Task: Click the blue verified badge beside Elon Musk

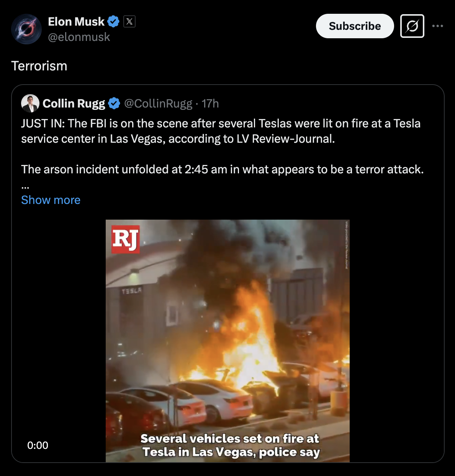Action: coord(113,21)
